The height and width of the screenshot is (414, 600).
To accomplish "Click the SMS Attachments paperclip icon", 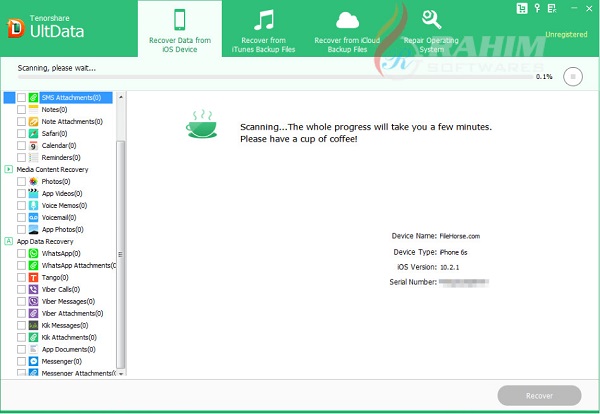I will coord(33,98).
